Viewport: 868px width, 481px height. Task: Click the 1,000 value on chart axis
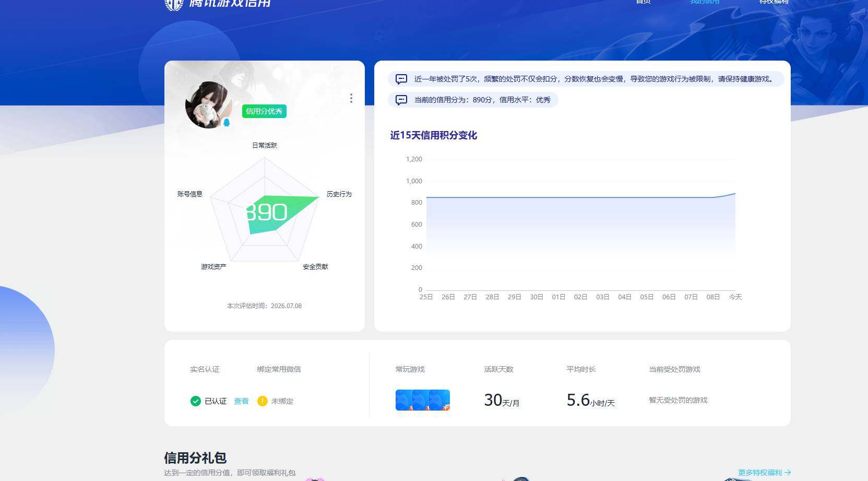pyautogui.click(x=414, y=181)
